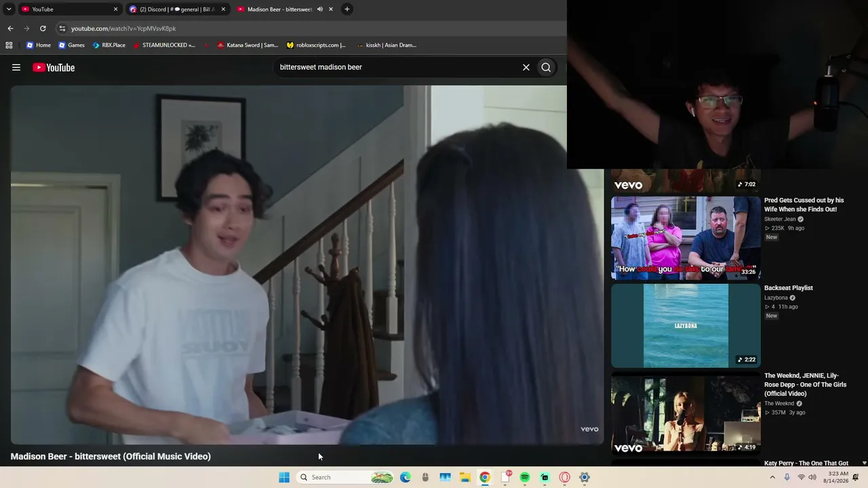The image size is (868, 488).
Task: Open File Explorer from the taskbar
Action: point(465,477)
